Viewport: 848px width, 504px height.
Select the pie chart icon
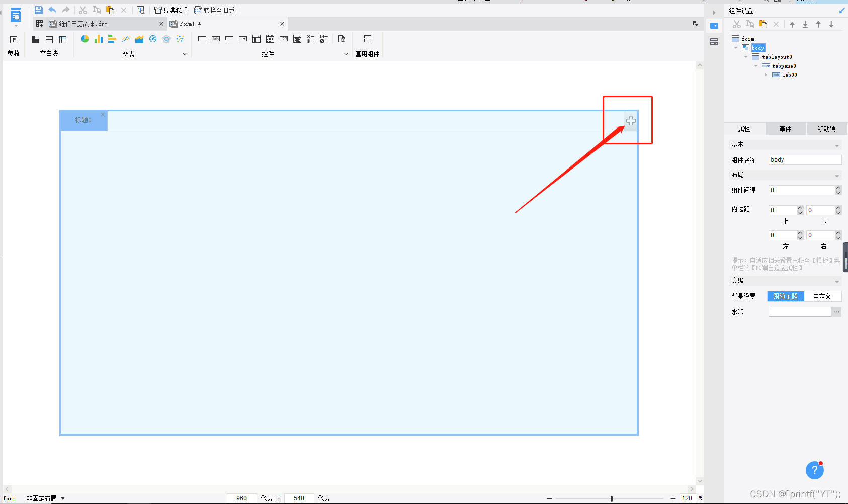85,39
